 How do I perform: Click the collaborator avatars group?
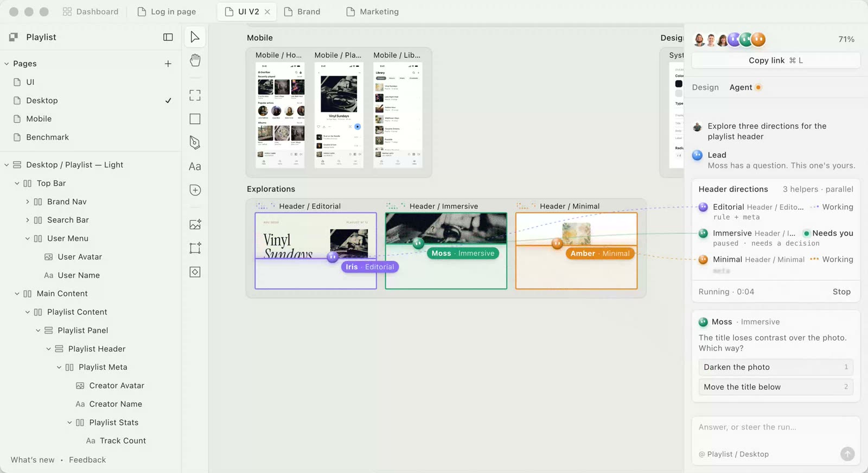(730, 39)
